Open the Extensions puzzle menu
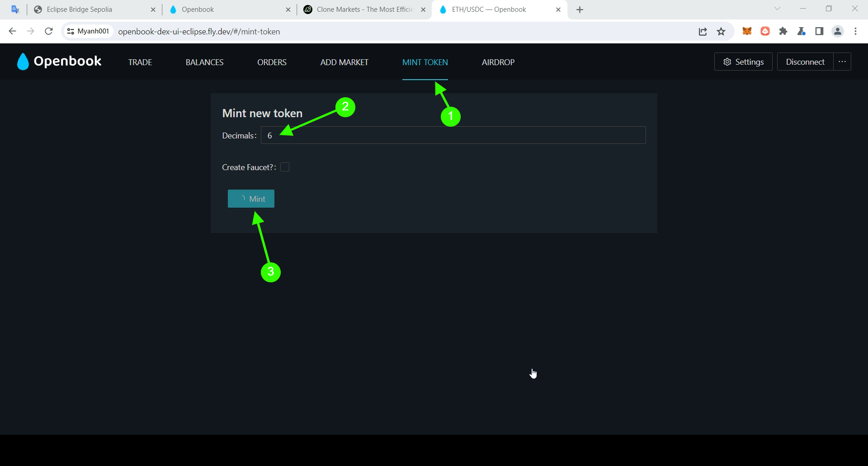 [783, 31]
